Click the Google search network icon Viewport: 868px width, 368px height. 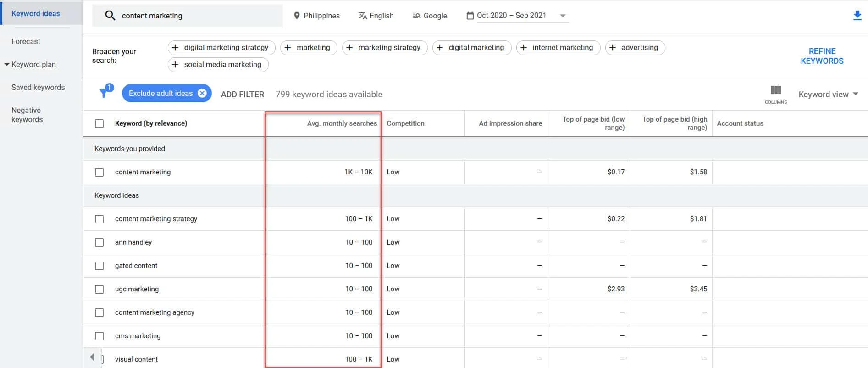coord(416,16)
